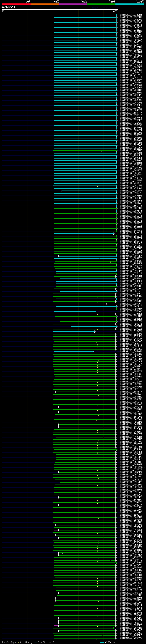The height and width of the screenshot is (644, 146).
Task: Select the UniRef100_Q75LJ7 label
Action: pos(131,273)
